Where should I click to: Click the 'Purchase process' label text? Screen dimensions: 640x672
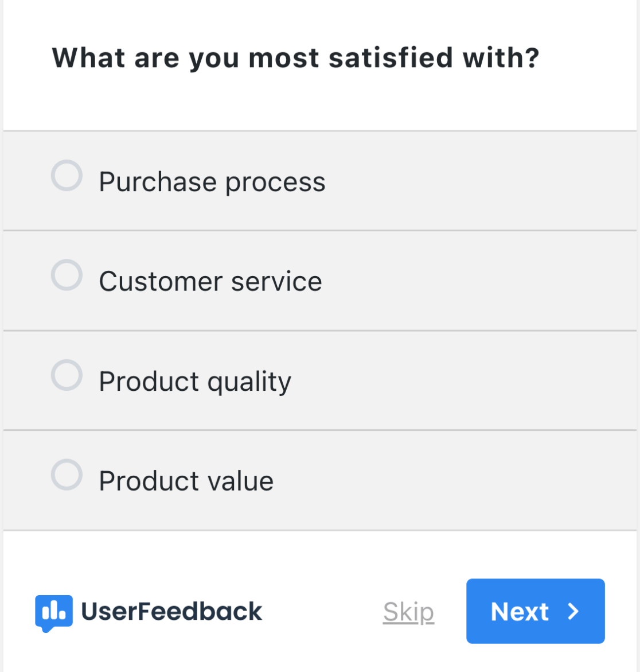tap(212, 182)
